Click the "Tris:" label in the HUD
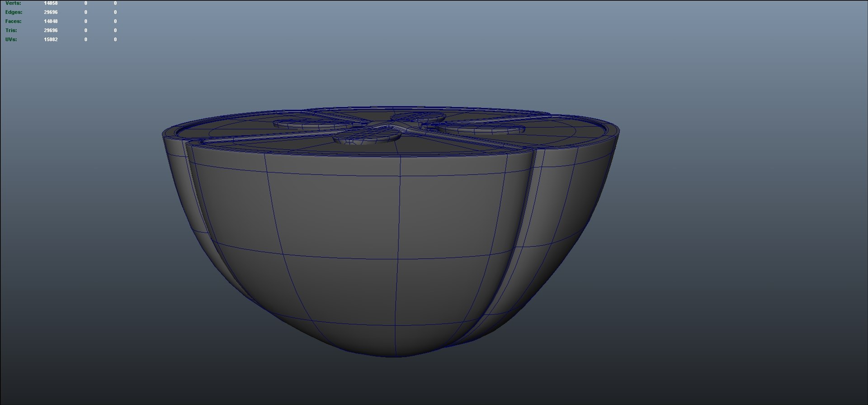The width and height of the screenshot is (868, 405). tap(11, 30)
